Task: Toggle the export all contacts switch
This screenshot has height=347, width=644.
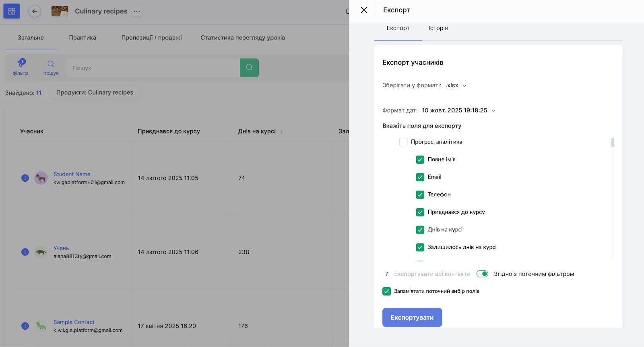Action: (x=482, y=274)
